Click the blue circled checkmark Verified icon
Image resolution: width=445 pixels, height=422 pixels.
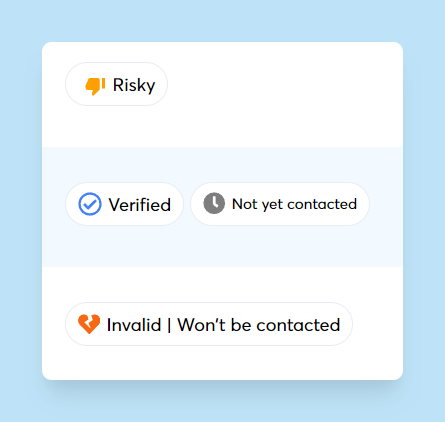(x=90, y=204)
